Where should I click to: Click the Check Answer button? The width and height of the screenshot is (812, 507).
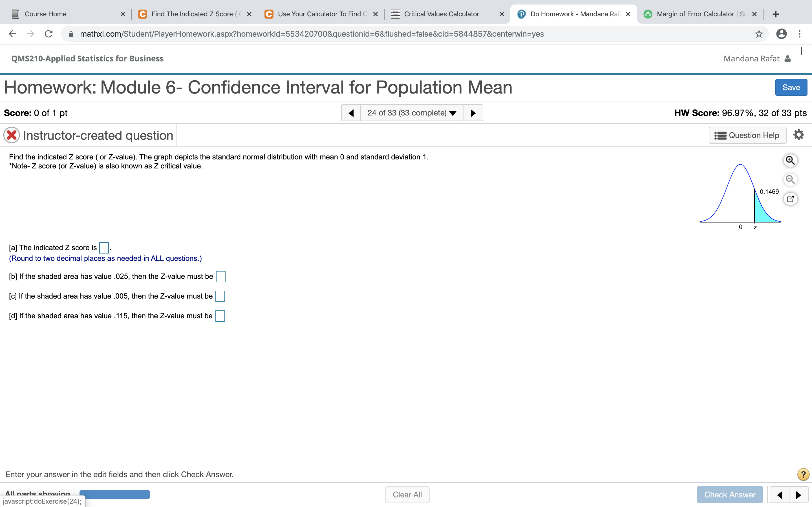coord(729,495)
